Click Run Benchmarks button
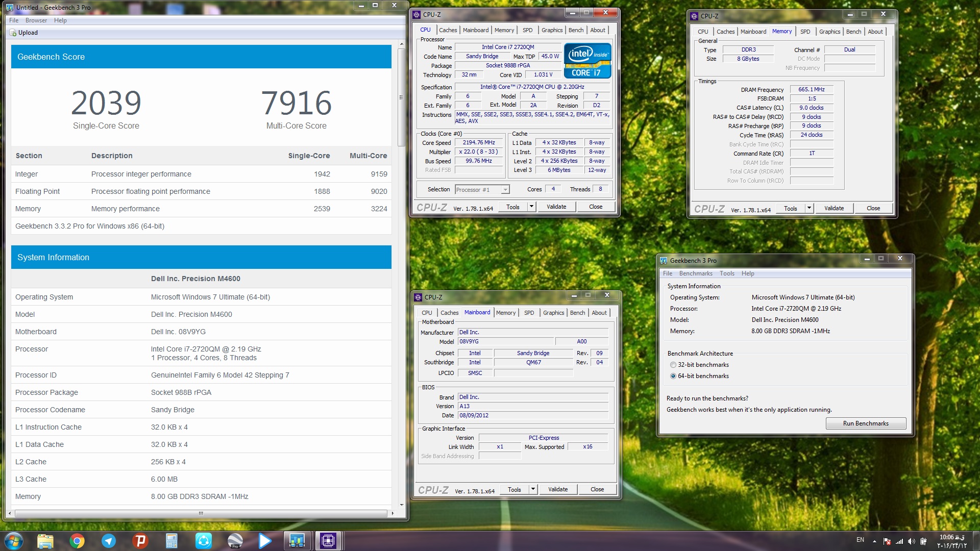The height and width of the screenshot is (551, 980). coord(866,423)
